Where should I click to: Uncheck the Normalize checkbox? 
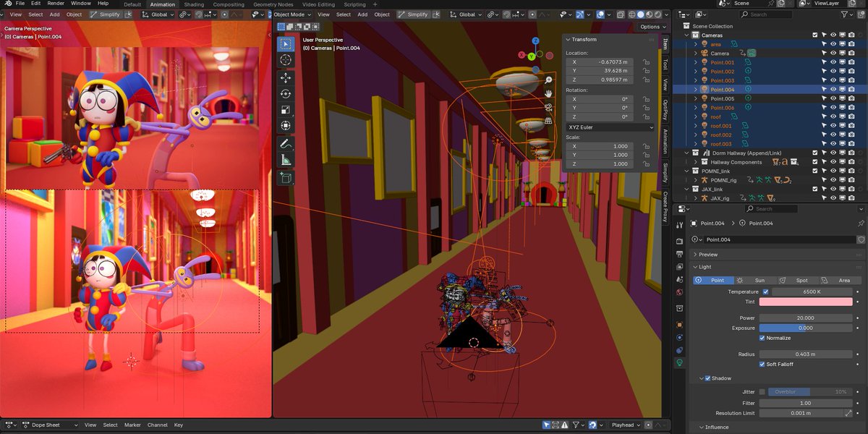pos(762,338)
